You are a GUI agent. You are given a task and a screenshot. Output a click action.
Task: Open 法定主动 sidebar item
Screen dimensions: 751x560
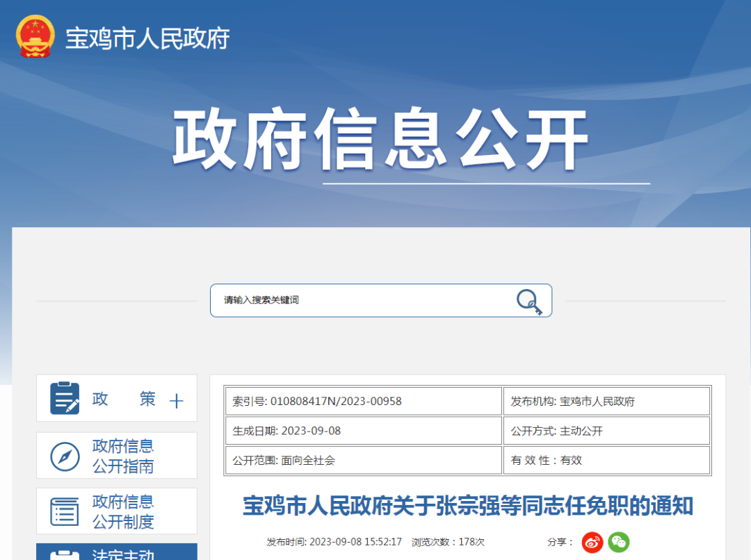(117, 552)
